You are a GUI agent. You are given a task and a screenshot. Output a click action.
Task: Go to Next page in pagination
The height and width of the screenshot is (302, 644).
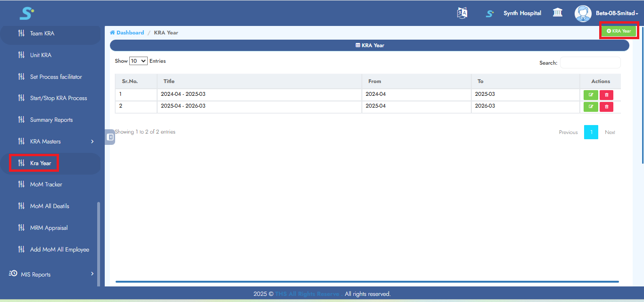click(x=610, y=132)
